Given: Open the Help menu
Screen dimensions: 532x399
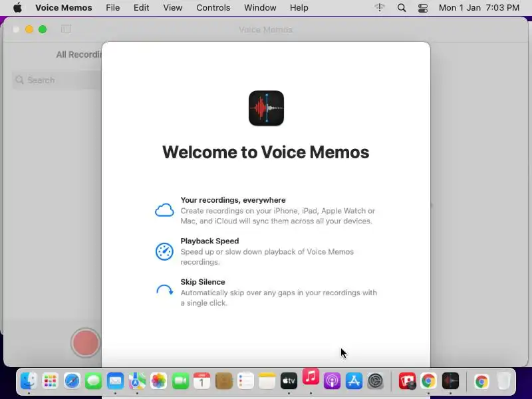Looking at the screenshot, I should [299, 7].
